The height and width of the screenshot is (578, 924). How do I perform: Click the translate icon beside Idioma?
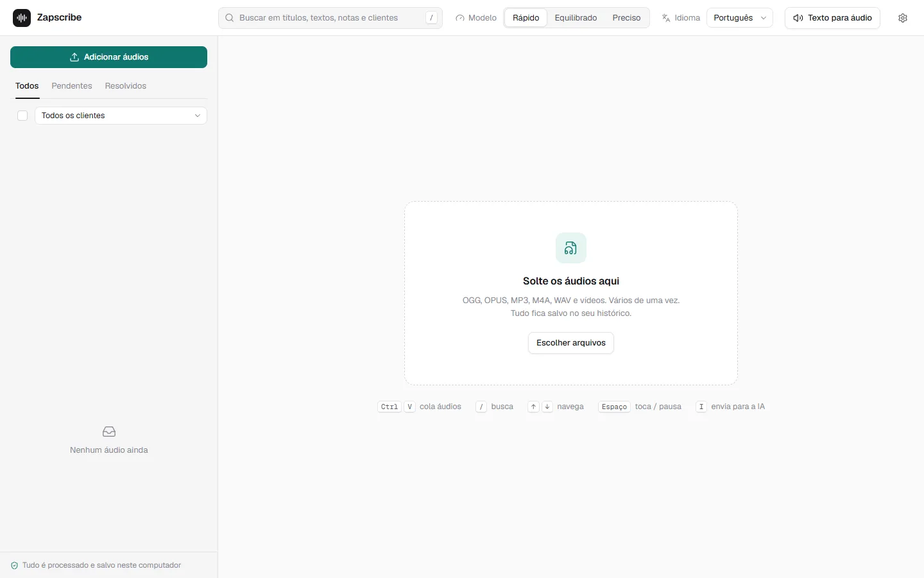tap(666, 18)
